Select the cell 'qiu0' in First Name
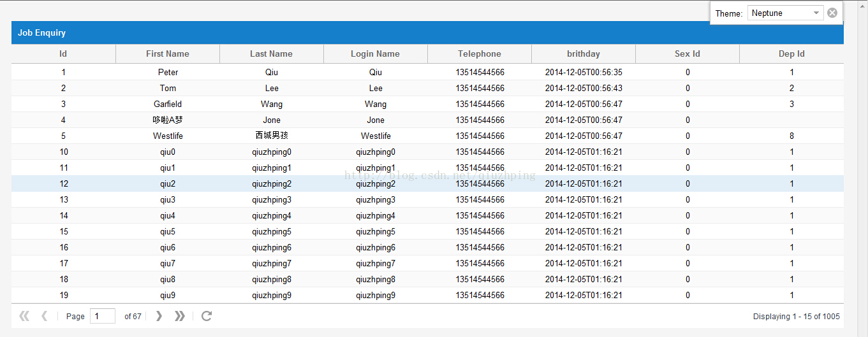868x337 pixels. pos(168,152)
